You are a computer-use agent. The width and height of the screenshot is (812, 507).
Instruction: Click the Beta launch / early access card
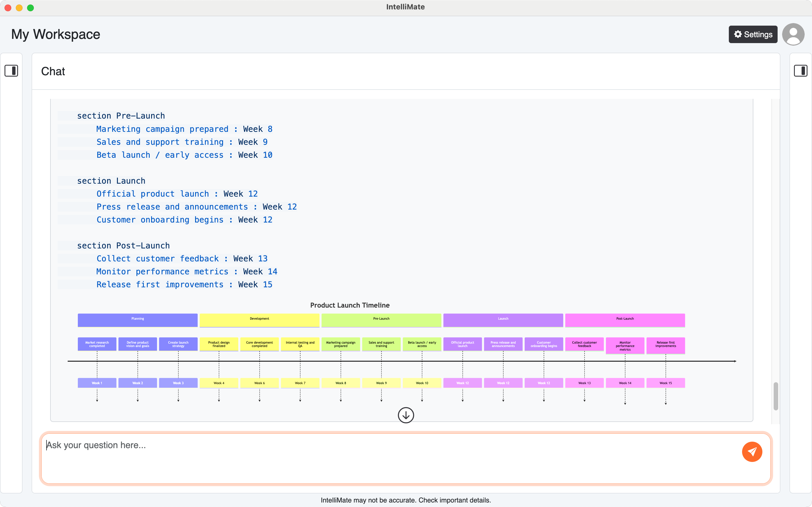(422, 344)
